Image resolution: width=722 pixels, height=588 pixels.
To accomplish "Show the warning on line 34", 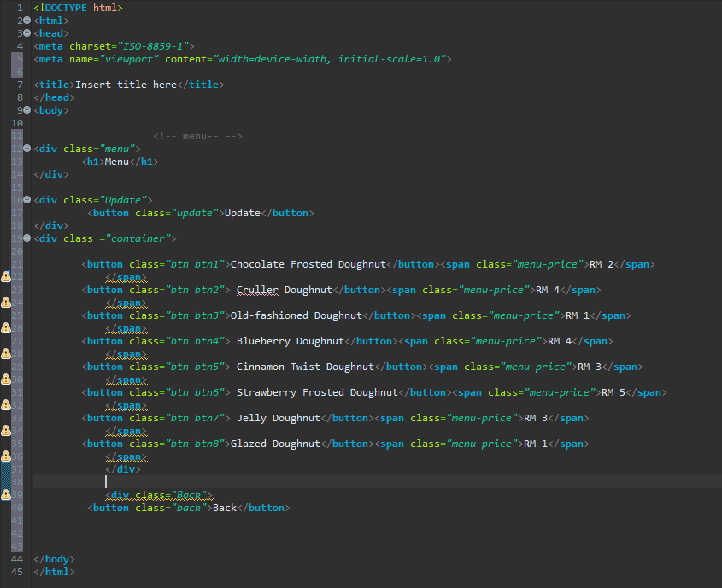I will click(6, 431).
